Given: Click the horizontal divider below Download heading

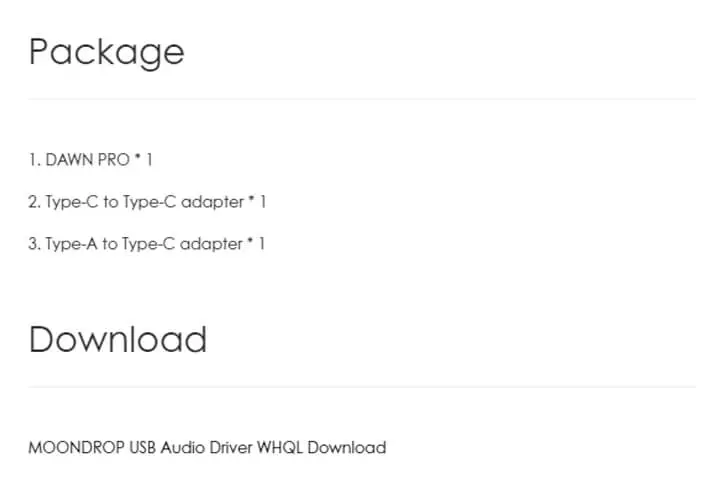Looking at the screenshot, I should tap(362, 387).
